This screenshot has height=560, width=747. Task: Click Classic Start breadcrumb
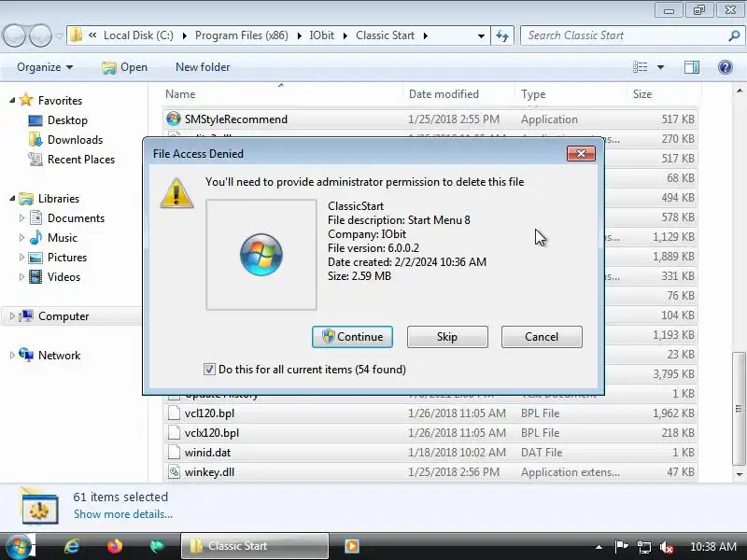(x=385, y=35)
